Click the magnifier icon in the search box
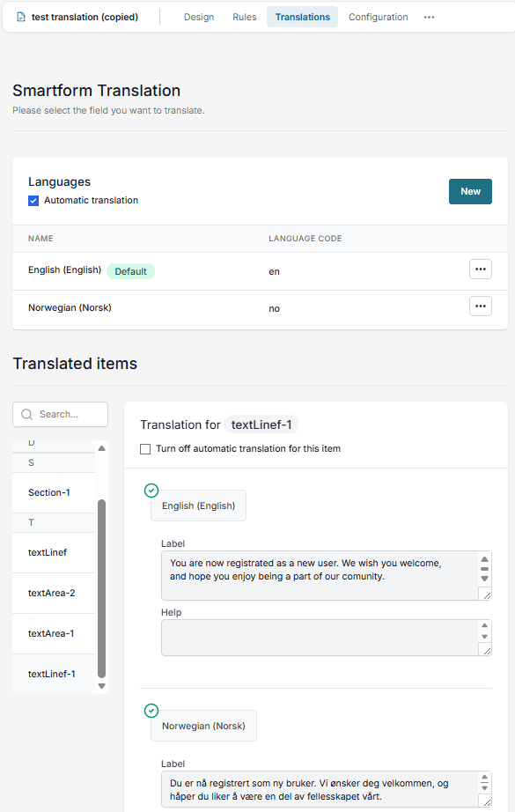 (x=27, y=414)
